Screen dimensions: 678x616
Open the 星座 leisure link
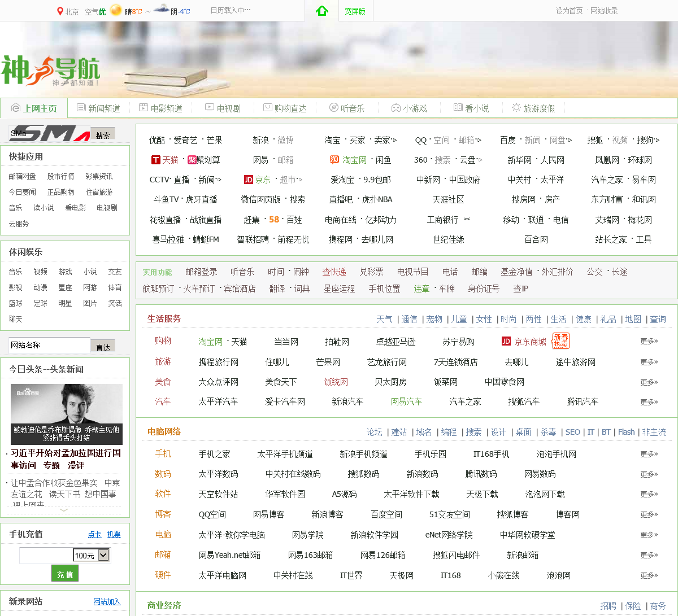point(65,287)
